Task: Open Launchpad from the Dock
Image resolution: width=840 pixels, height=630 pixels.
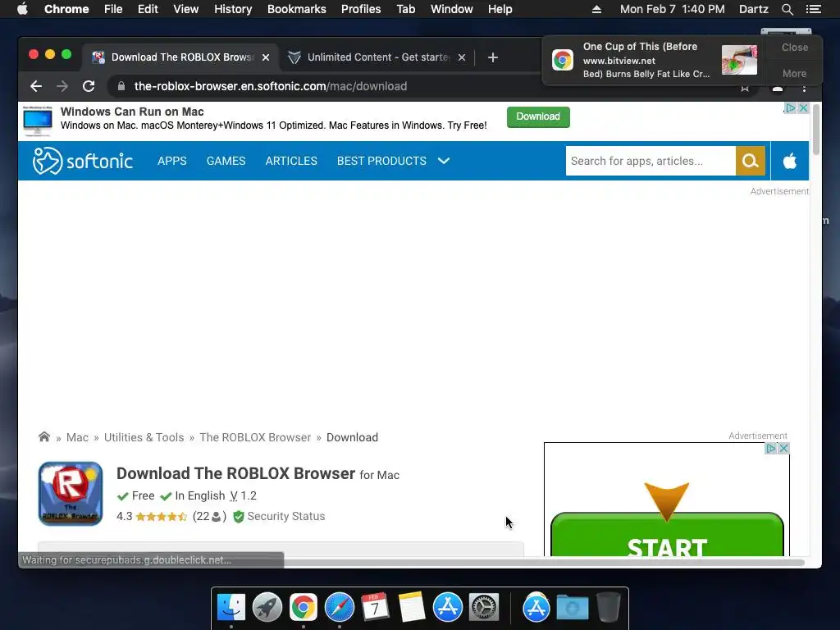Action: (267, 608)
